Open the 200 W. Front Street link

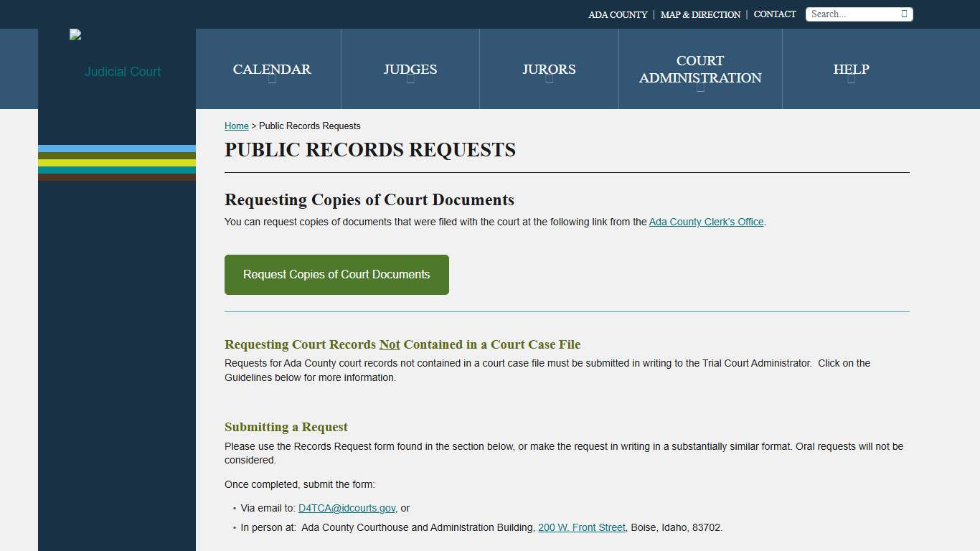581,527
